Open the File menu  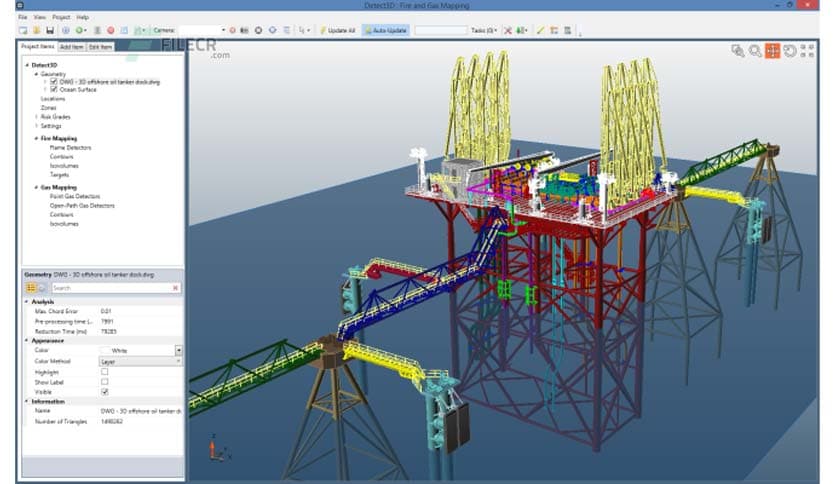23,17
